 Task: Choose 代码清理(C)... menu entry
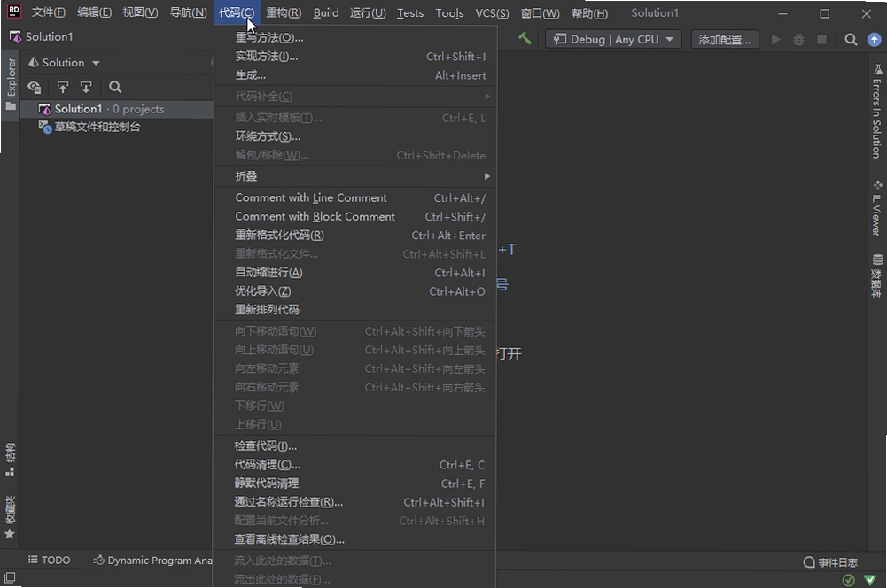[355, 465]
